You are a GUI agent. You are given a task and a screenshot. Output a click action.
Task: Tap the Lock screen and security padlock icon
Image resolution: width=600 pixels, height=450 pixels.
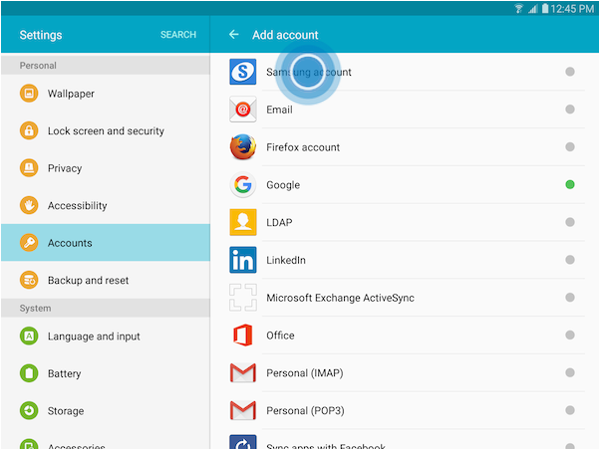[x=29, y=131]
